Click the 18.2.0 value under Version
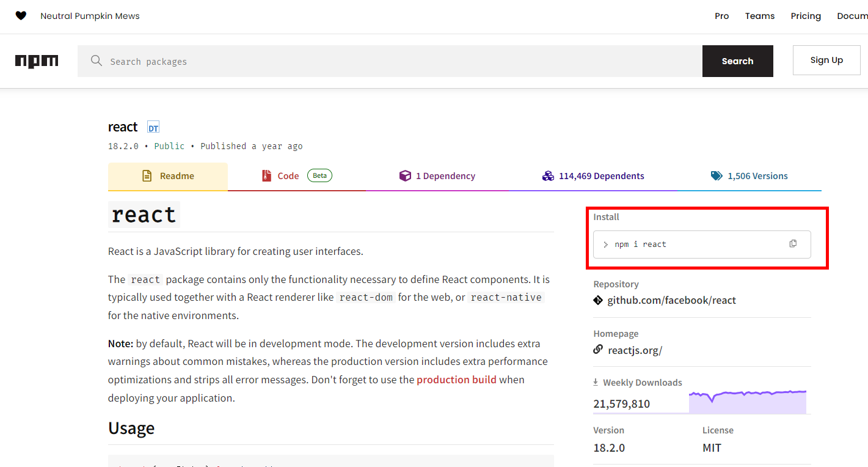 [x=609, y=448]
